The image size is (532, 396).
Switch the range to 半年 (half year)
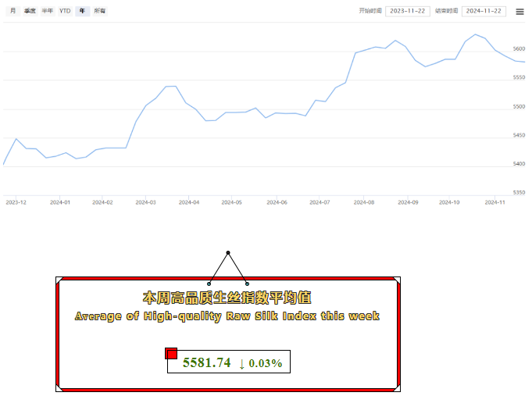[x=48, y=11]
